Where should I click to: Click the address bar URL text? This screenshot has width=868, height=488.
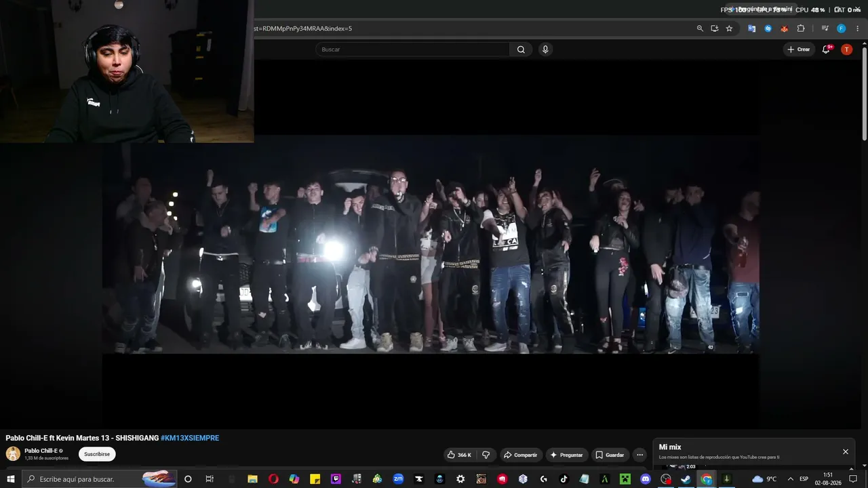(303, 28)
